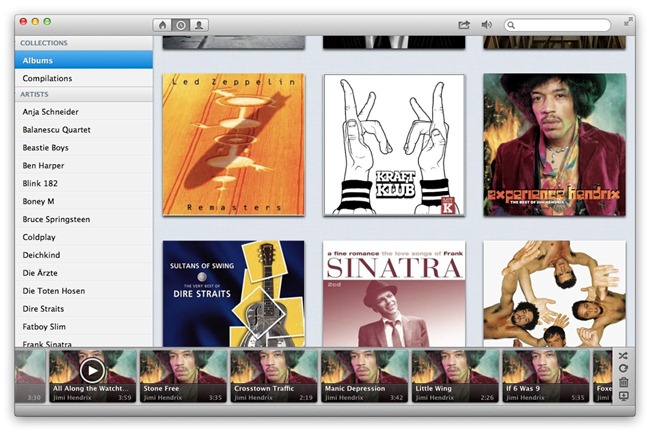Viewport: 650px width, 431px height.
Task: Click the Collections section header
Action: pos(84,43)
